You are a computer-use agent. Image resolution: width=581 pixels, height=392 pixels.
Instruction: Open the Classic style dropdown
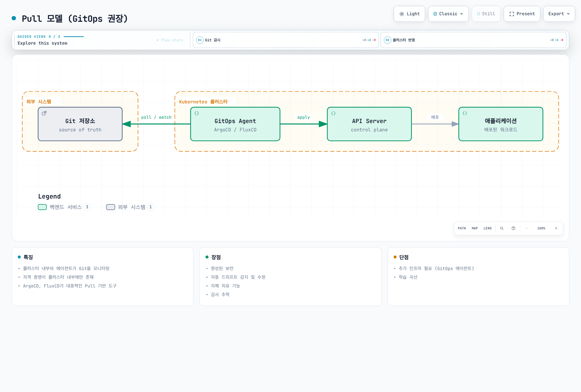(448, 14)
